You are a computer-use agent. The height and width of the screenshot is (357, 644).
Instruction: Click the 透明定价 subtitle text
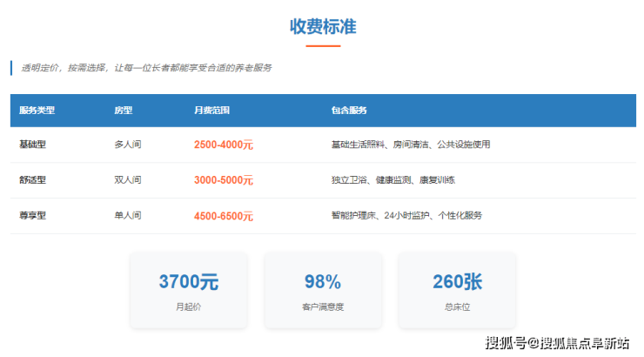[145, 68]
